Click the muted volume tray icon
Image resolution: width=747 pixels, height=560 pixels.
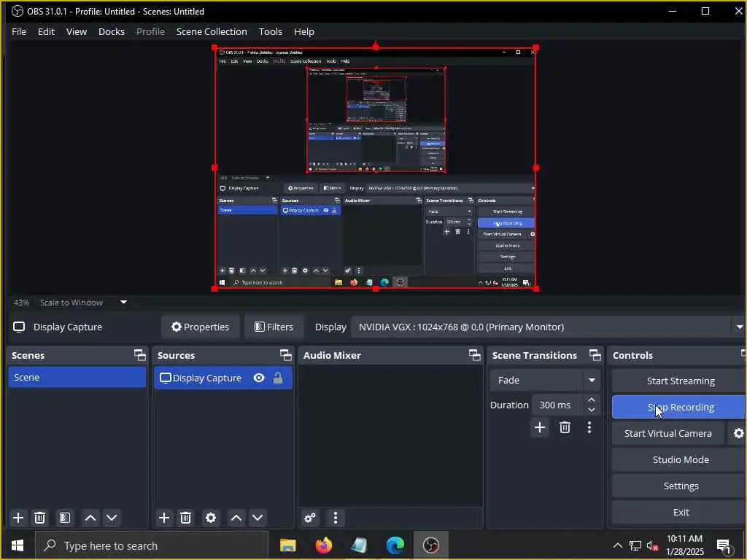pos(651,545)
